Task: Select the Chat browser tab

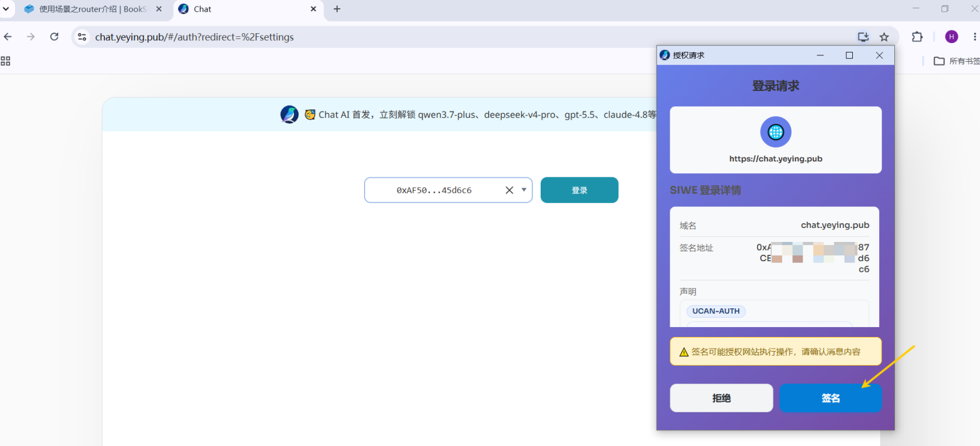Action: [x=248, y=9]
